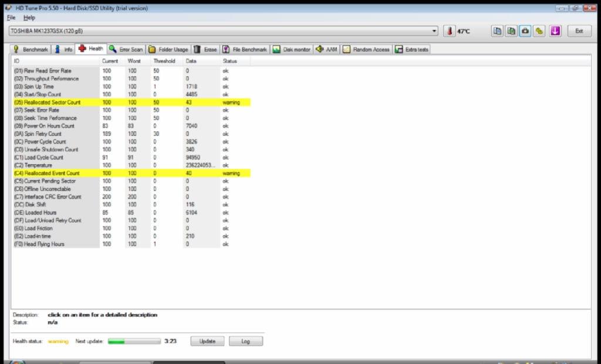Click the Threshold column header
This screenshot has width=601, height=364.
click(x=167, y=61)
